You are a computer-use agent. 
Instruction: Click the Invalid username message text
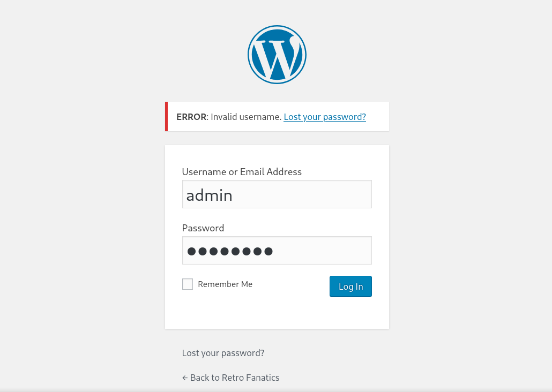pyautogui.click(x=246, y=117)
